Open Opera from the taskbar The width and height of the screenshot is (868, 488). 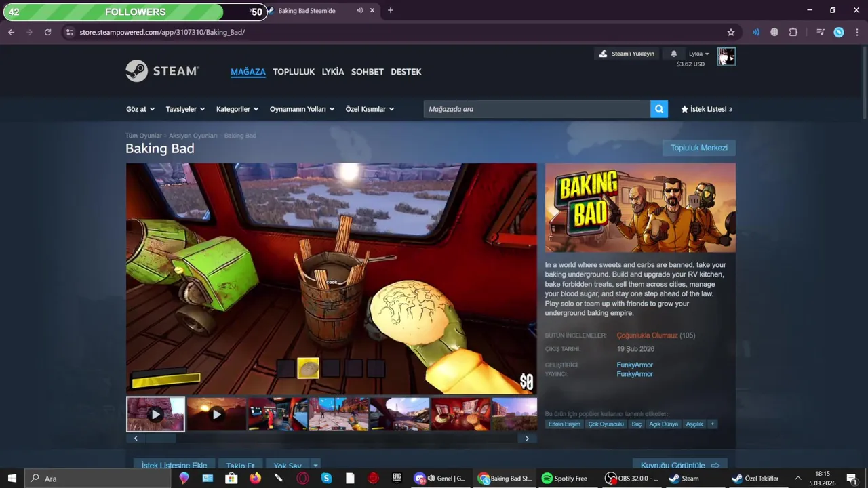coord(302,479)
